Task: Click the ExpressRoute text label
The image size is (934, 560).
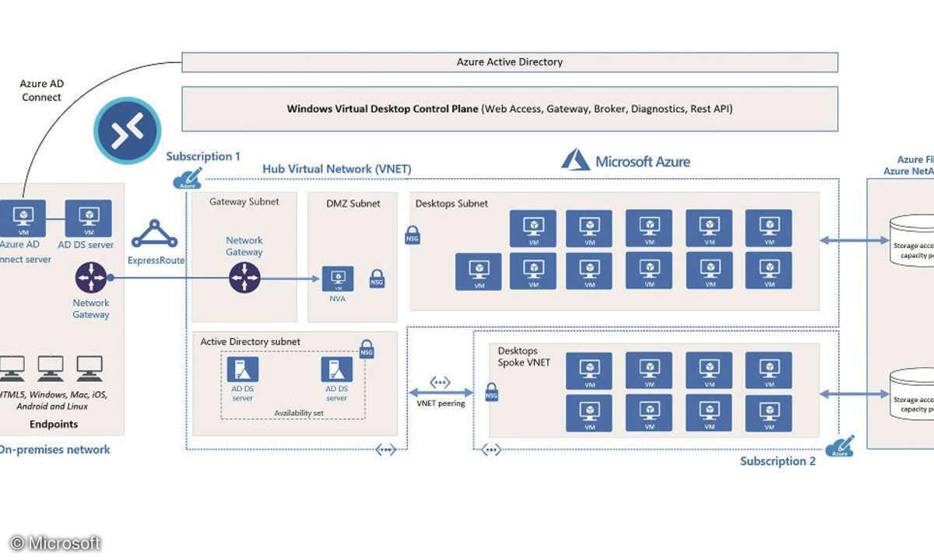Action: [x=156, y=260]
